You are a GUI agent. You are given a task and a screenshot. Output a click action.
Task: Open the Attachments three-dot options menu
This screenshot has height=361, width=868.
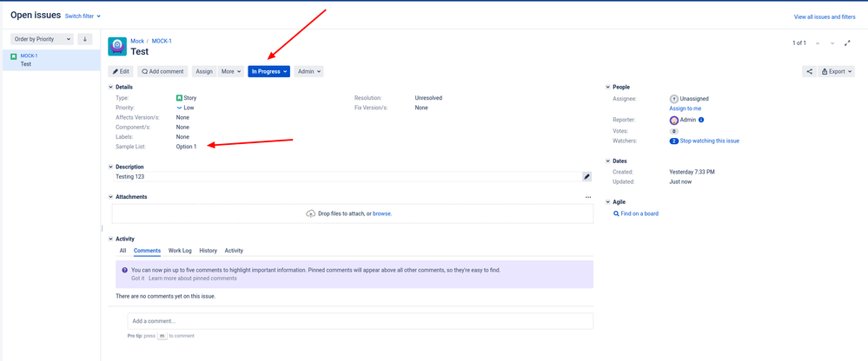pos(588,197)
